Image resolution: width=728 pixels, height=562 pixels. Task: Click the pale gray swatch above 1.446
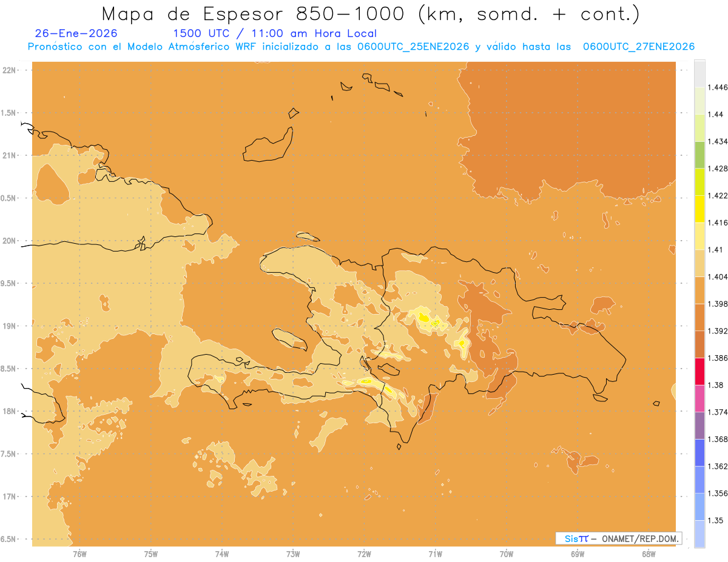[x=699, y=73]
